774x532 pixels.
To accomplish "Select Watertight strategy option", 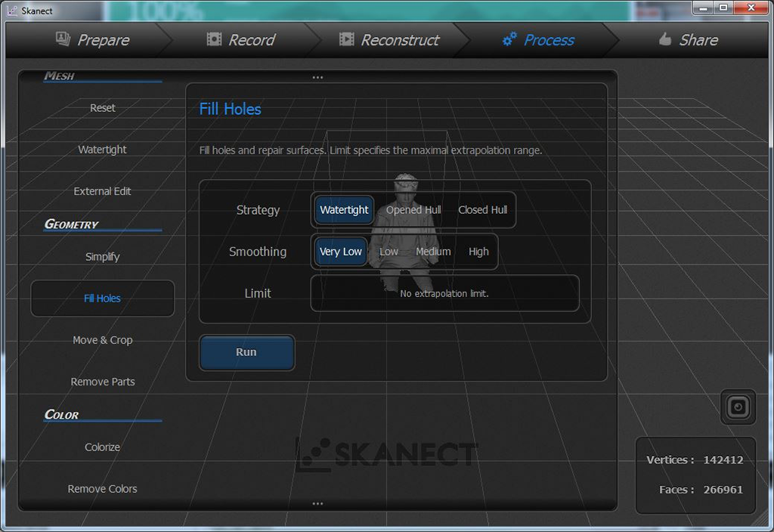I will coord(344,210).
